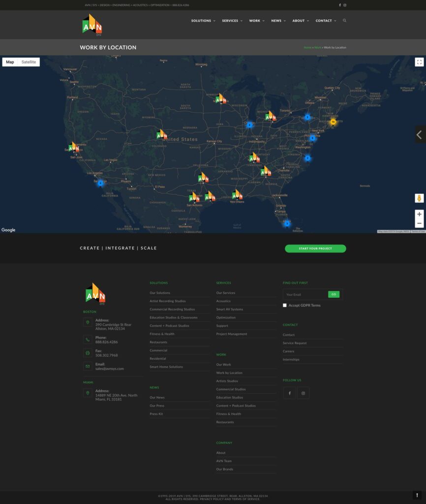Expand the News dropdown menu
The width and height of the screenshot is (426, 504).
click(x=278, y=21)
